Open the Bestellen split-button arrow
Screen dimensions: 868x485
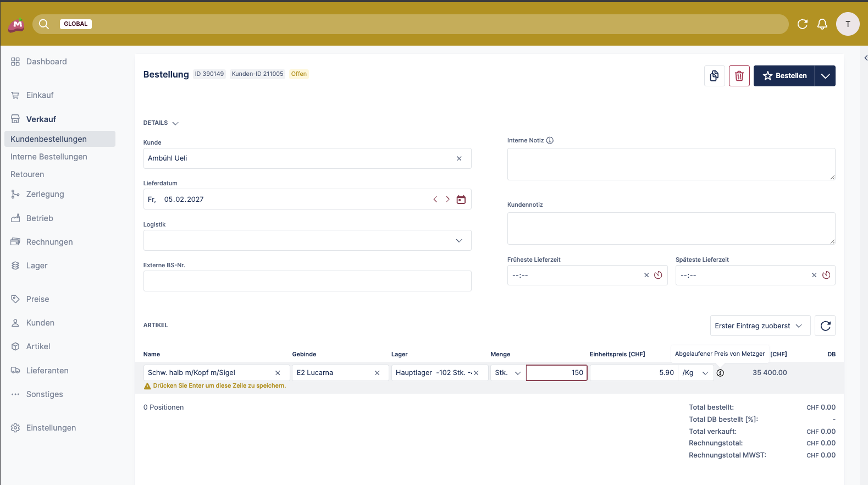pyautogui.click(x=825, y=76)
